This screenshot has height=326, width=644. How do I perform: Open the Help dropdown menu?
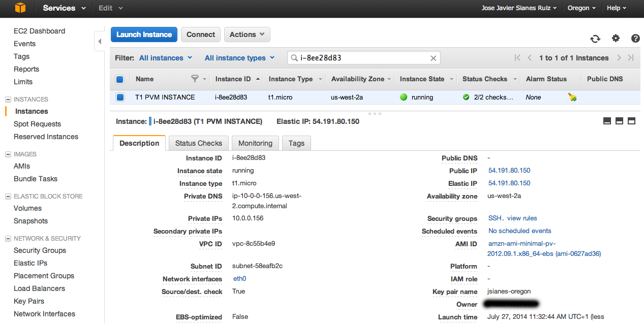617,8
